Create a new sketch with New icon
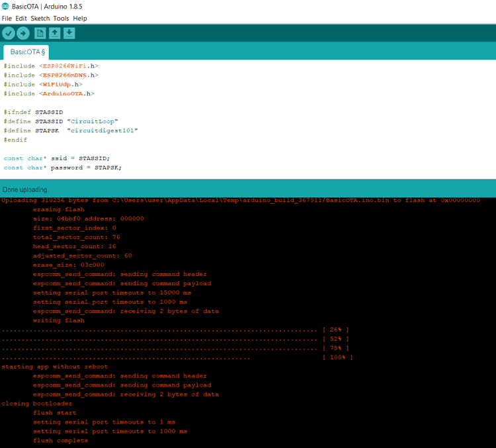 point(40,33)
